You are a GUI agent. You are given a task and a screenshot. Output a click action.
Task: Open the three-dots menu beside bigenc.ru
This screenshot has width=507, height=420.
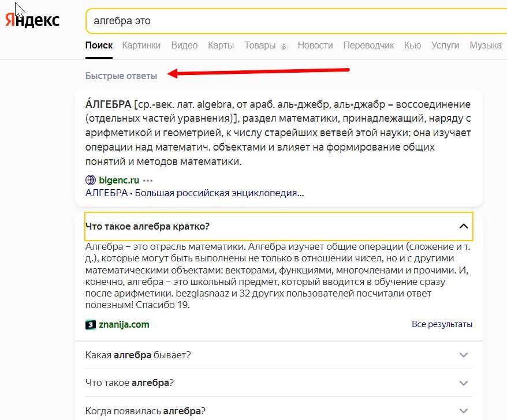[x=148, y=180]
